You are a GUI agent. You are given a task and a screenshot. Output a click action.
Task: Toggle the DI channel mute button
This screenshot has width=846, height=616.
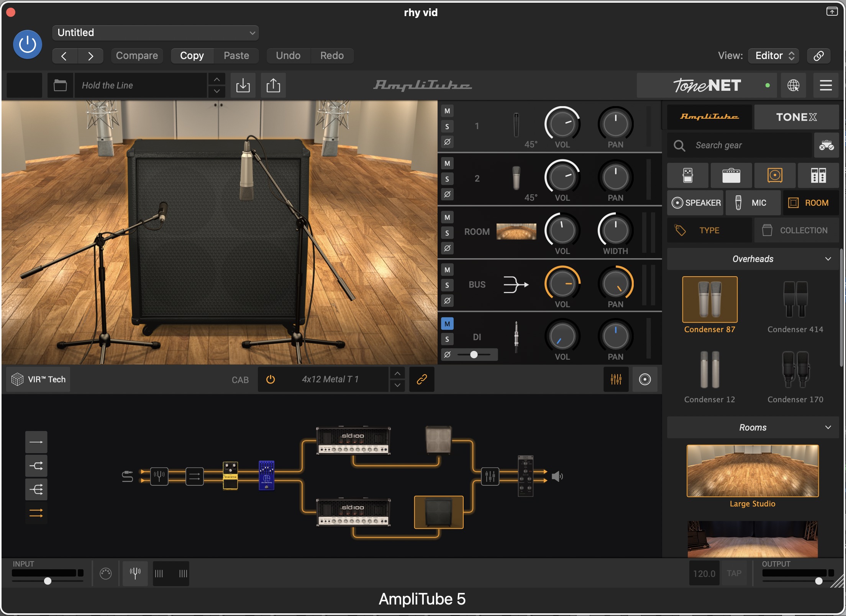point(447,324)
